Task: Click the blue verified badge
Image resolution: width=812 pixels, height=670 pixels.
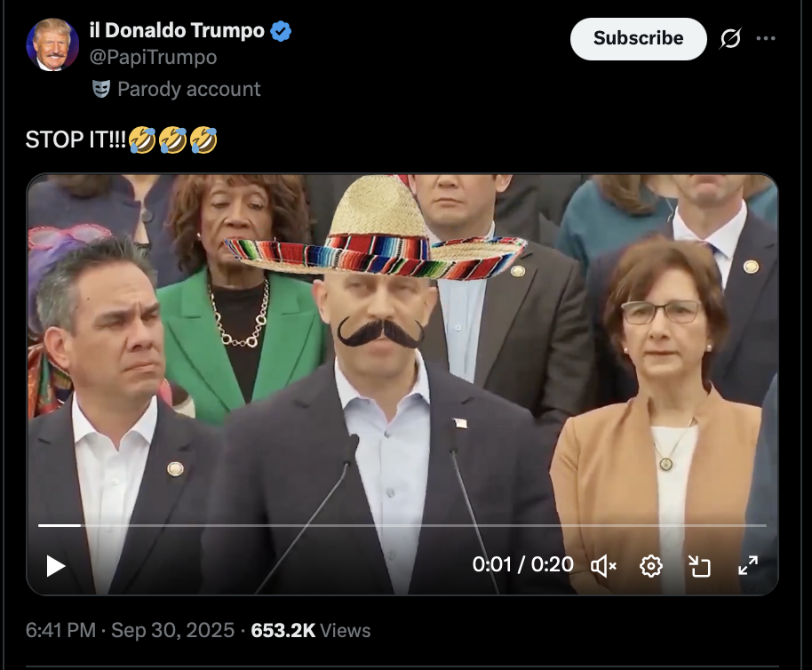Action: tap(282, 31)
